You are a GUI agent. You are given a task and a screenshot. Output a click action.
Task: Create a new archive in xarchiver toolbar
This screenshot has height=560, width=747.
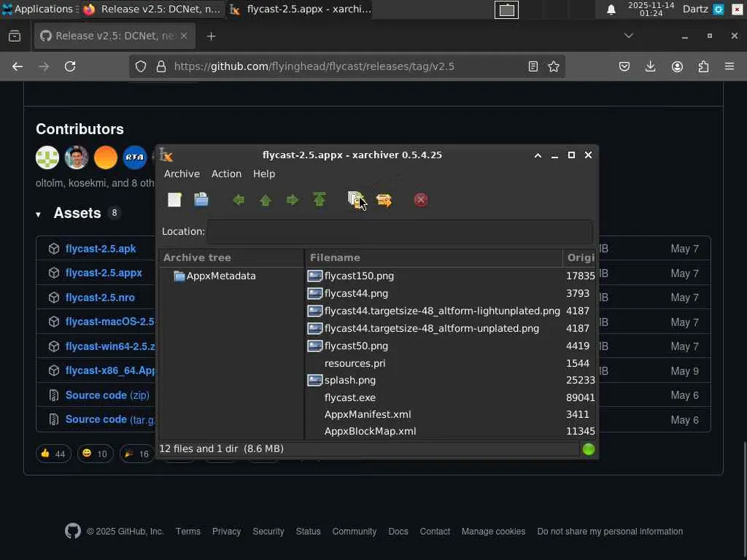175,200
